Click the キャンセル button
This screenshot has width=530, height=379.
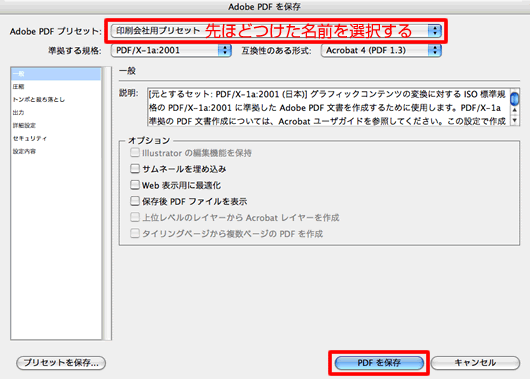(475, 363)
